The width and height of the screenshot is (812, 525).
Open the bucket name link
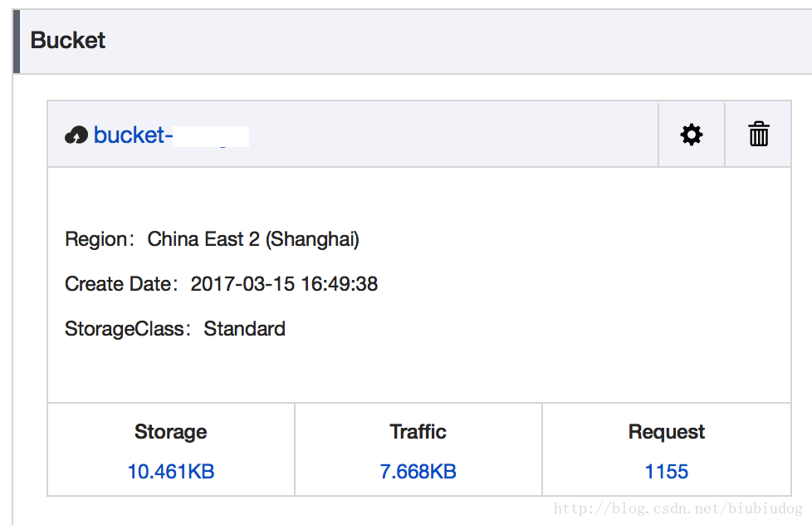pos(130,135)
